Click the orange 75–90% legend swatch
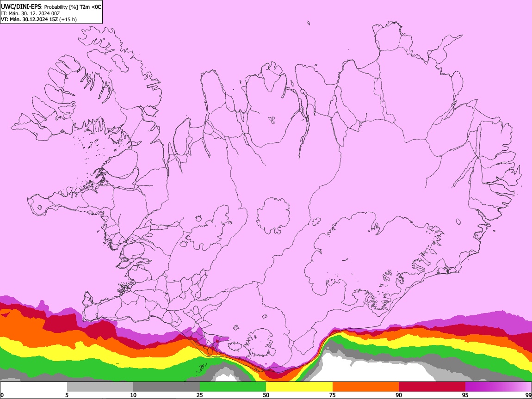This screenshot has height=399, width=532. pyautogui.click(x=365, y=387)
